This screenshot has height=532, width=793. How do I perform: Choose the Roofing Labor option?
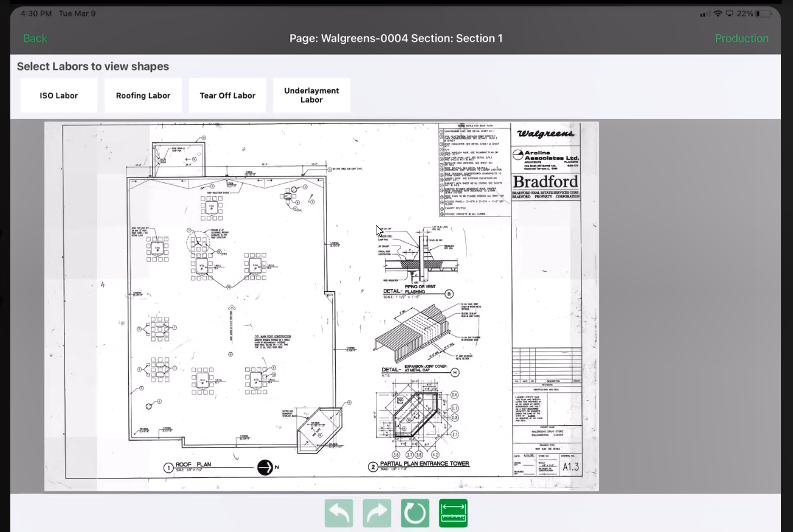(x=143, y=95)
